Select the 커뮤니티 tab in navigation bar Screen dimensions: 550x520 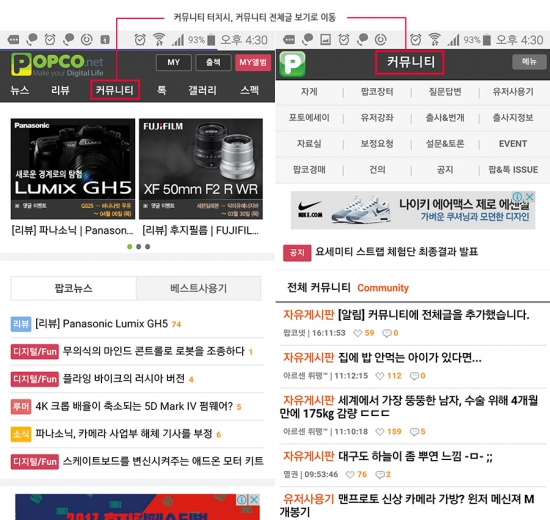click(115, 90)
